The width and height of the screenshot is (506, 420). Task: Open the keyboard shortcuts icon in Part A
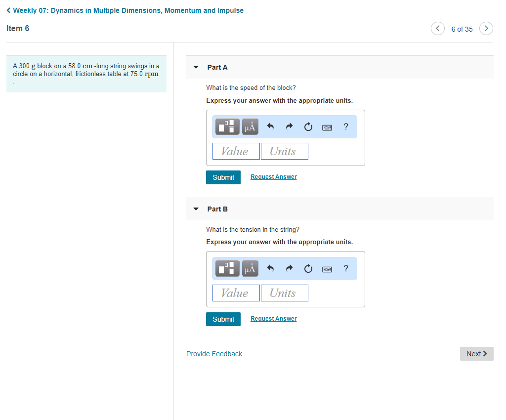coord(327,127)
